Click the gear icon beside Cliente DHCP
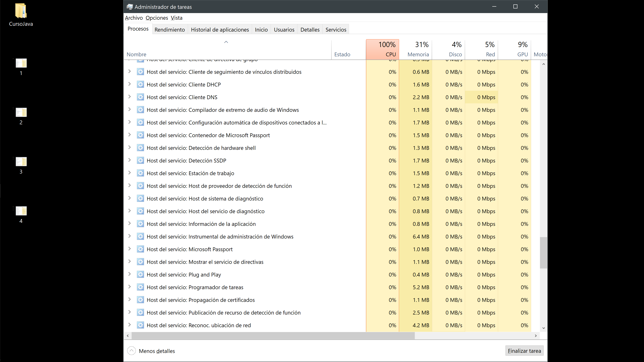 140,84
